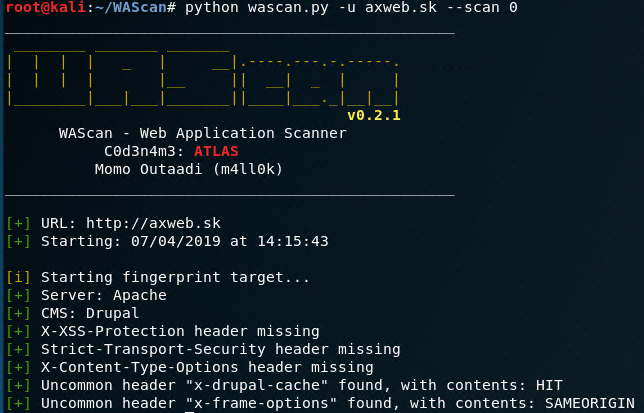Click the X-XSS-Protection header missing line
The height and width of the screenshot is (413, 644).
(180, 331)
